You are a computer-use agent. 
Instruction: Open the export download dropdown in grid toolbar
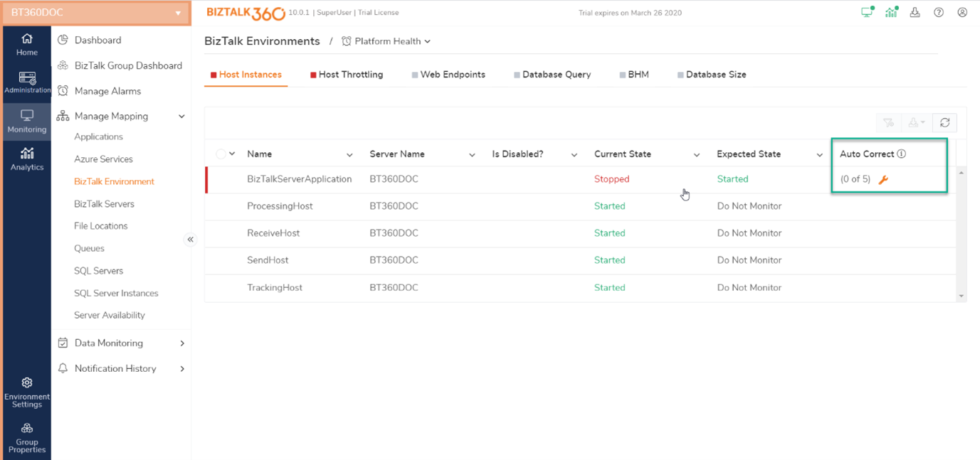917,123
